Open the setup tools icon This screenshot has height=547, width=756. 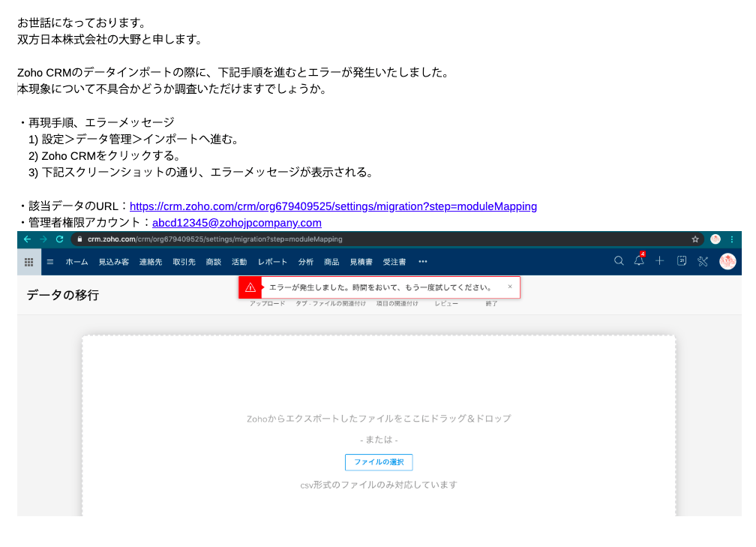[703, 261]
